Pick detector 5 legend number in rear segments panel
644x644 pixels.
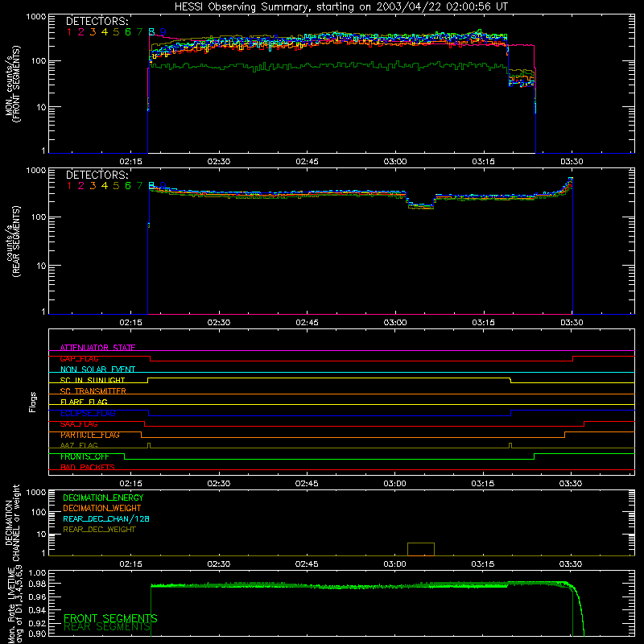pyautogui.click(x=116, y=186)
